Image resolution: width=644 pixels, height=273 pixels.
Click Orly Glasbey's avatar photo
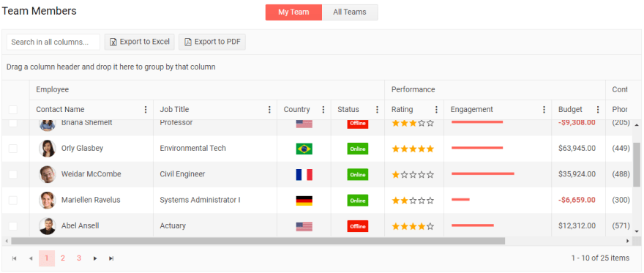48,148
